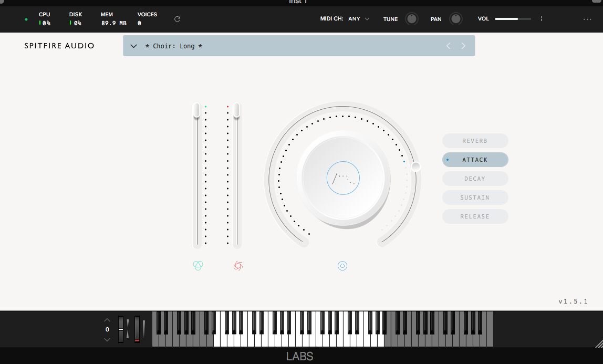Decrease octave with down arrow

click(x=107, y=340)
